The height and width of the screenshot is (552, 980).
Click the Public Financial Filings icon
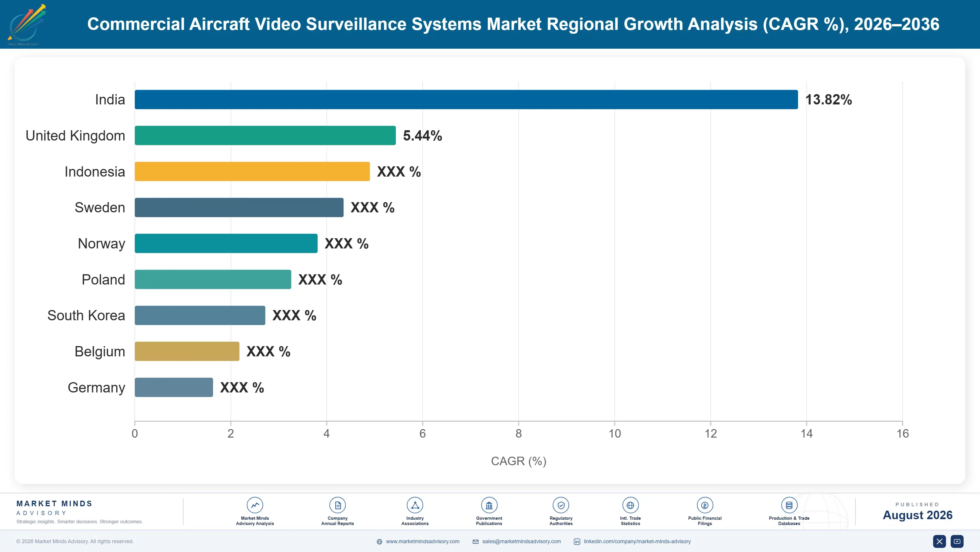coord(705,505)
